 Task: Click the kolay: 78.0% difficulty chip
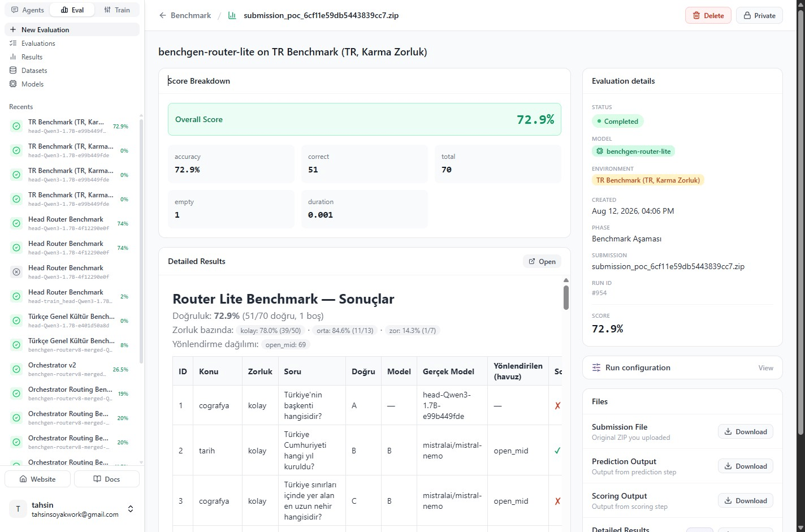tap(271, 330)
